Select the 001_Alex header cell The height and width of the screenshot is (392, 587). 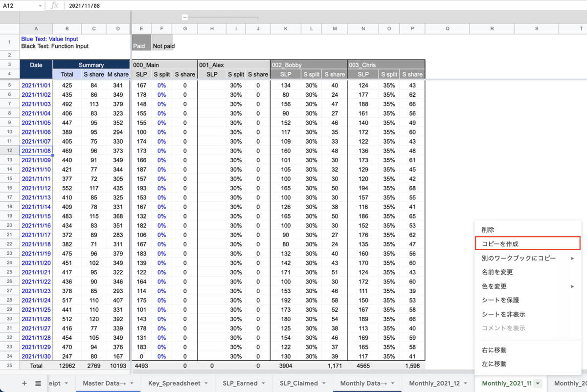pos(234,65)
